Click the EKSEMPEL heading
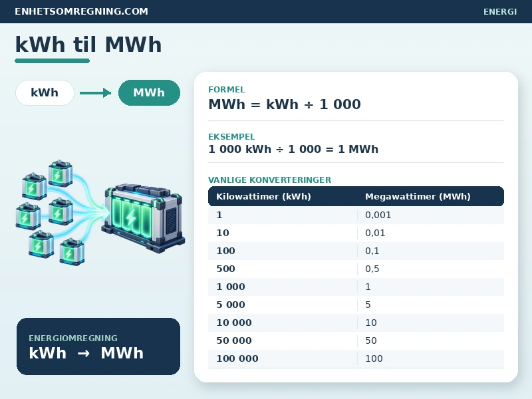Viewport: 532px width, 399px height. (231, 137)
